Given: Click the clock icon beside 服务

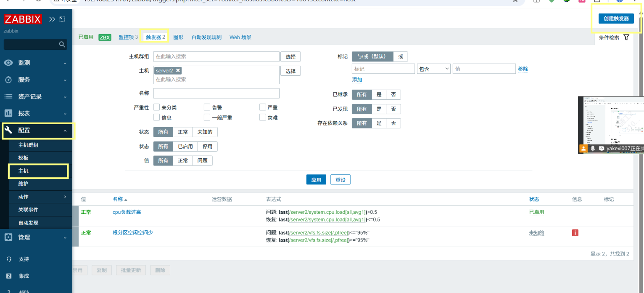Looking at the screenshot, I should tap(8, 80).
